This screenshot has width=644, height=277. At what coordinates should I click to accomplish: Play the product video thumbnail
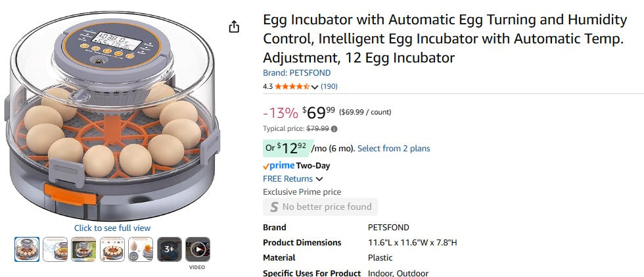(x=197, y=249)
